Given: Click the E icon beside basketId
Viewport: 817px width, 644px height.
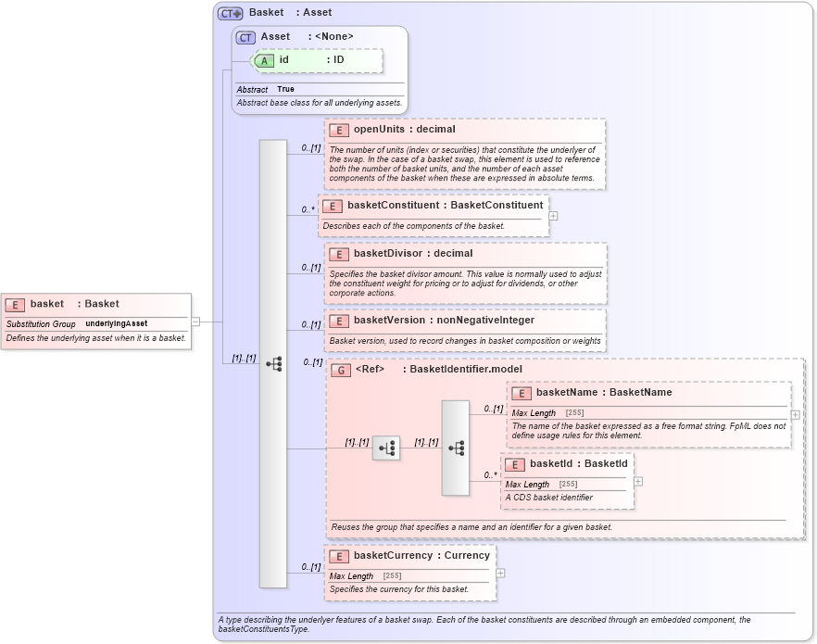Looking at the screenshot, I should 515,465.
